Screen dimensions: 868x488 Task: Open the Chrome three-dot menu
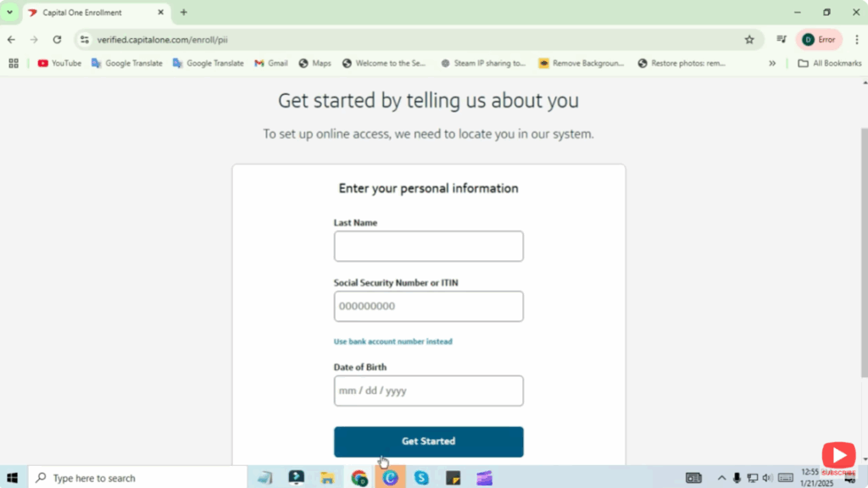[858, 39]
